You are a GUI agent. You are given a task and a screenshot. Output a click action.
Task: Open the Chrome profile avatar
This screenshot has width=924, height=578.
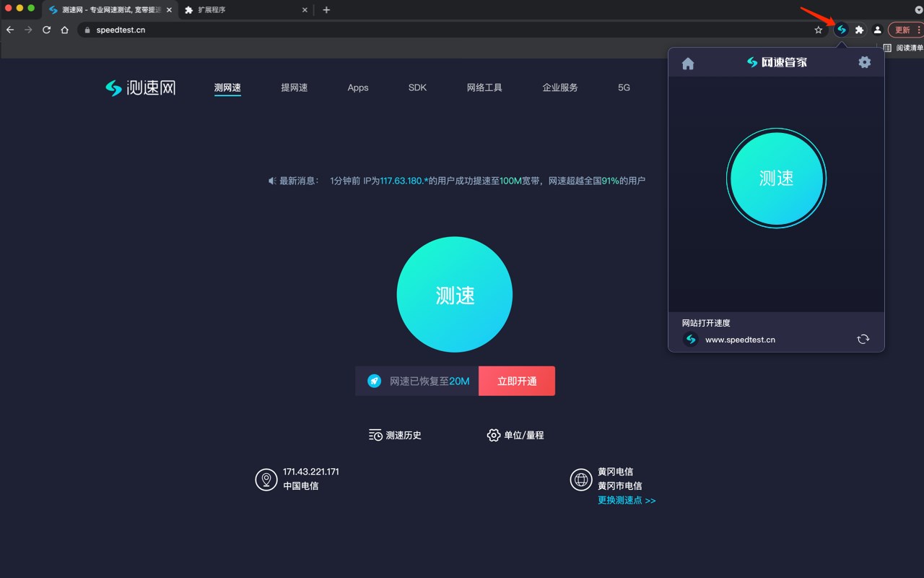pyautogui.click(x=877, y=30)
